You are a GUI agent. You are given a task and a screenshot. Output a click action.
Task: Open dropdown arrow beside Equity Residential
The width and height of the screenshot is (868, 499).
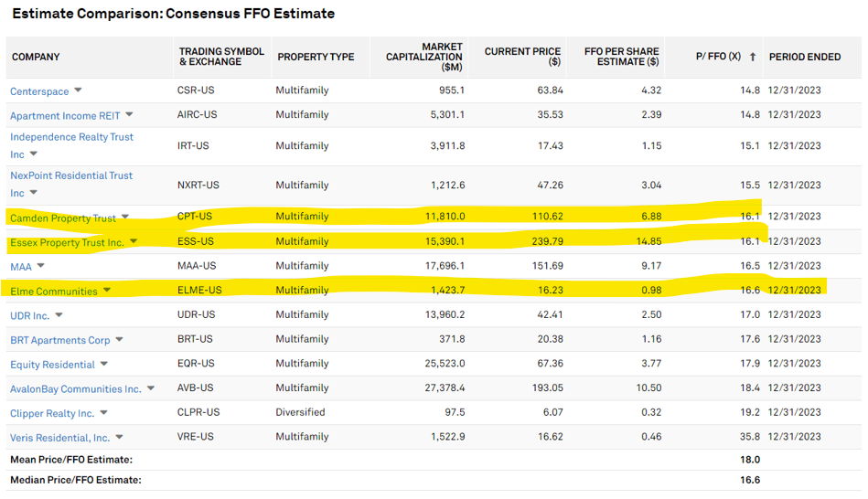click(x=105, y=364)
